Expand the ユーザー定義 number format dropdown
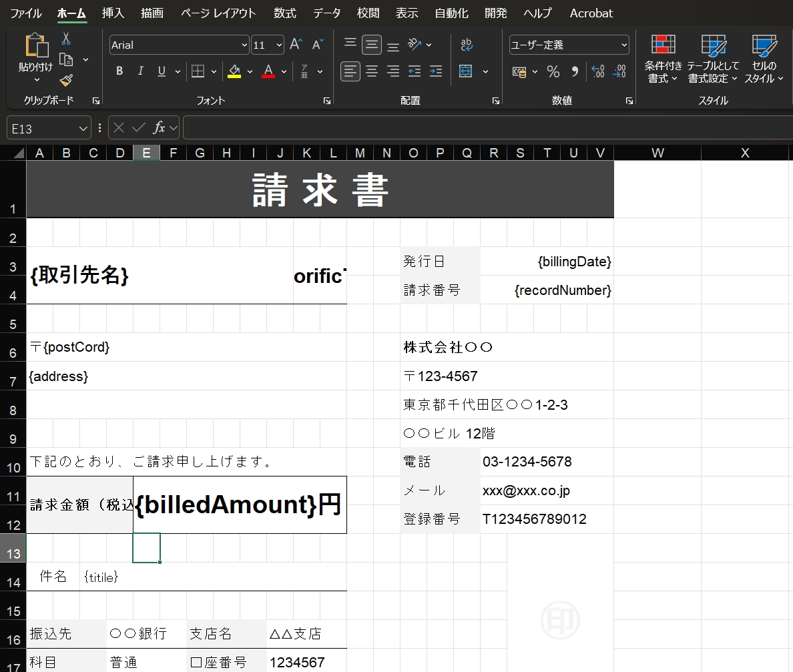The height and width of the screenshot is (672, 793). pos(624,45)
